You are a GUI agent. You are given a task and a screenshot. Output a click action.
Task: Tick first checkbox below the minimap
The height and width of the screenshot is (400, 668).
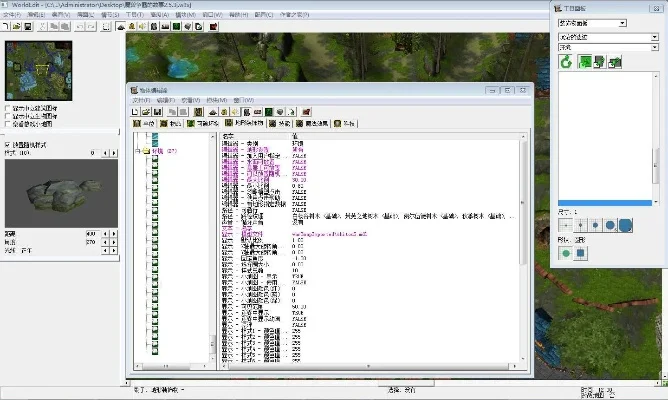(x=7, y=108)
